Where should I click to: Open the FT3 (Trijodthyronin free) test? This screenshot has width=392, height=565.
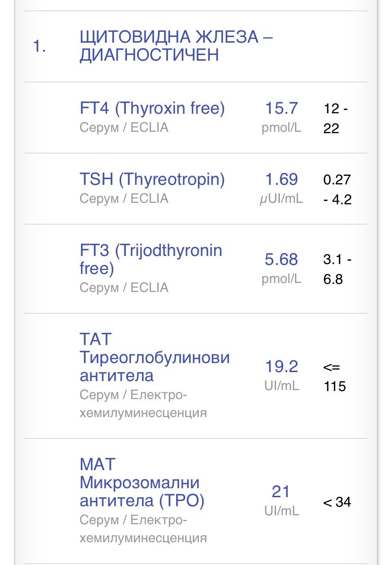click(151, 259)
